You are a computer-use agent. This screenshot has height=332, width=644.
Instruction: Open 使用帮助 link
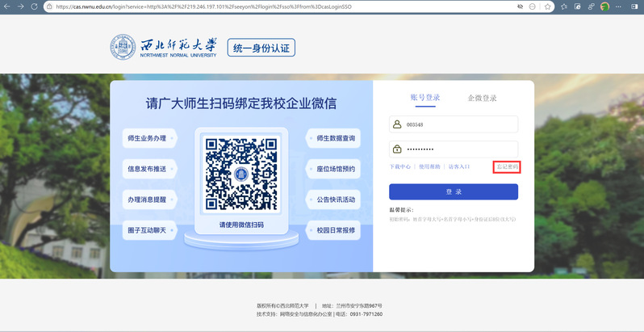pos(429,167)
